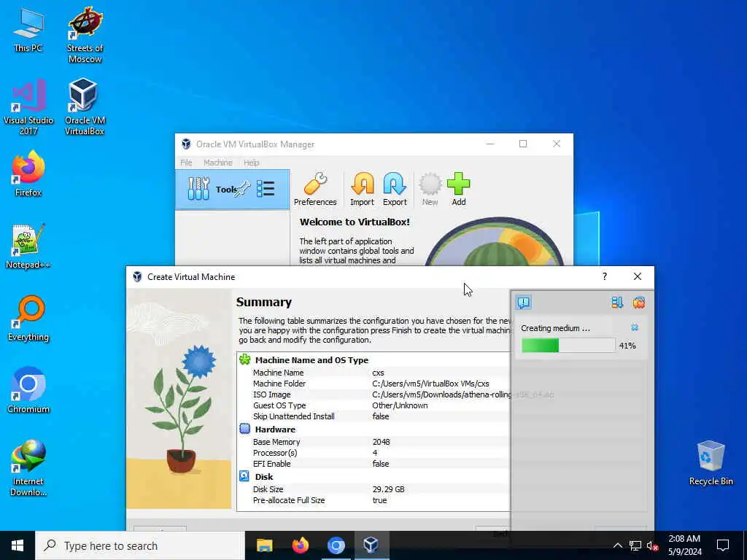Click the 'Machine Name and OS Type' section header
The height and width of the screenshot is (560, 747).
click(311, 360)
